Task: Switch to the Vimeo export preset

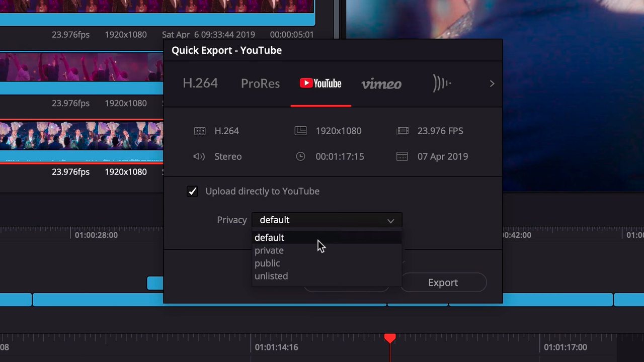Action: tap(381, 84)
